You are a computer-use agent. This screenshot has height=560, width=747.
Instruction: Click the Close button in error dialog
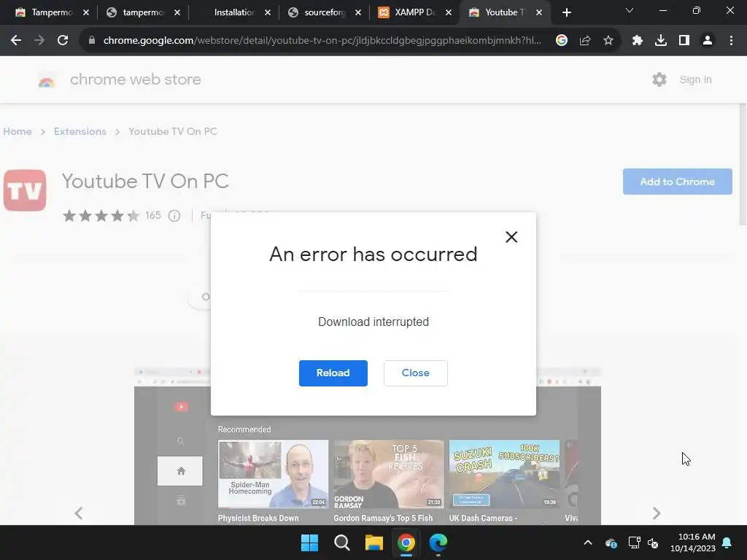point(415,373)
